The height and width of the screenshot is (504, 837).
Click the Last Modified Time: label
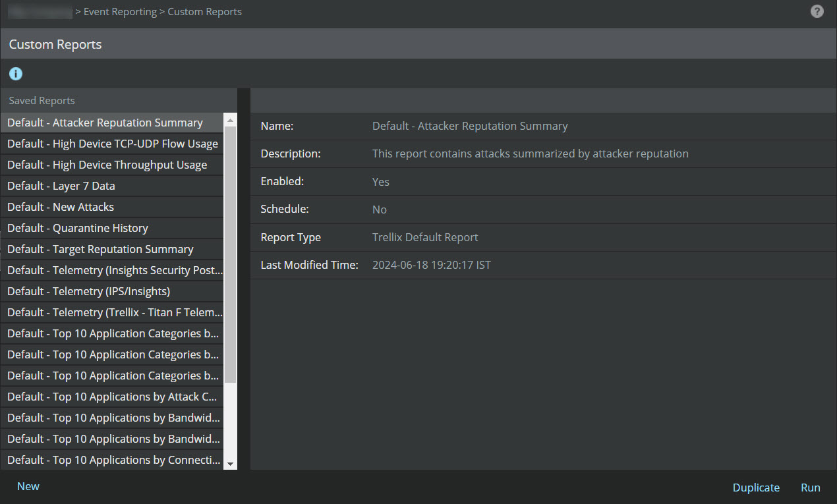click(x=309, y=265)
